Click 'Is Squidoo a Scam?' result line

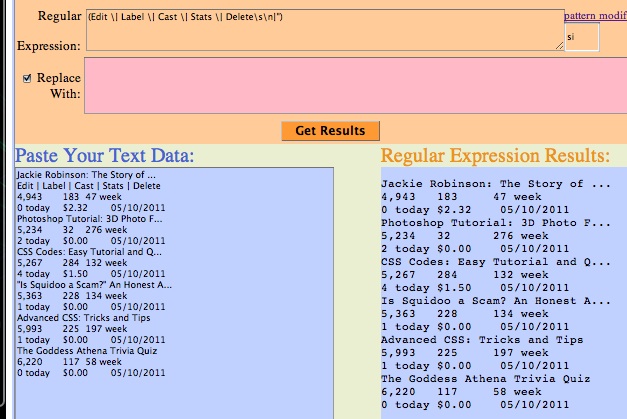pyautogui.click(x=495, y=301)
